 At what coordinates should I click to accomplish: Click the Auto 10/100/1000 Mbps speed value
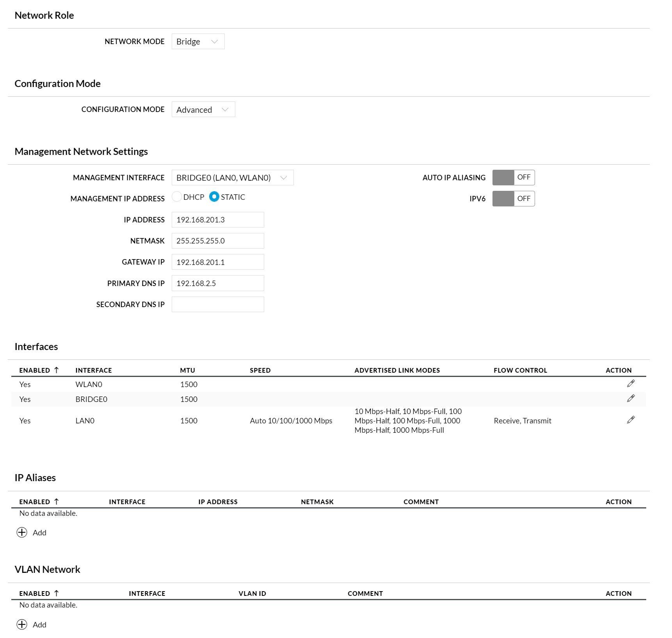(x=291, y=421)
